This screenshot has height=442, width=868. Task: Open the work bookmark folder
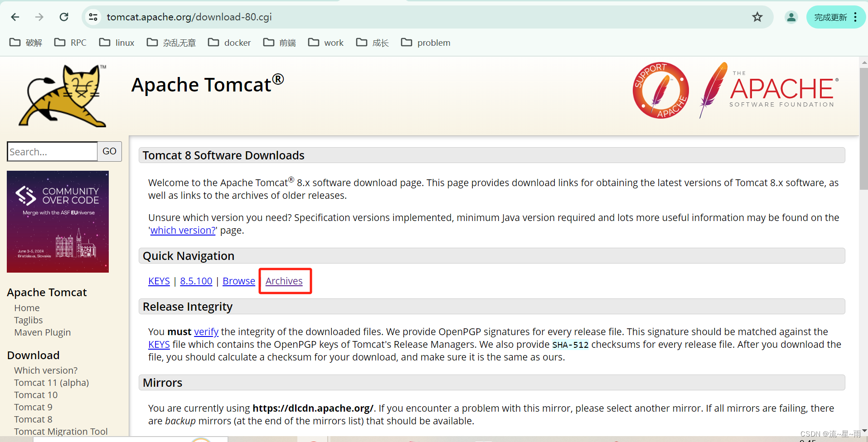pyautogui.click(x=325, y=43)
